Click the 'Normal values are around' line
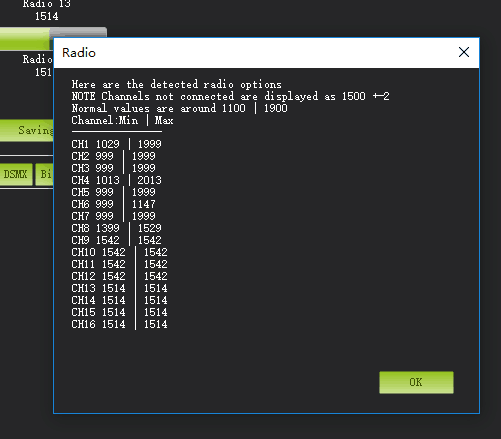The width and height of the screenshot is (501, 439). (x=179, y=108)
